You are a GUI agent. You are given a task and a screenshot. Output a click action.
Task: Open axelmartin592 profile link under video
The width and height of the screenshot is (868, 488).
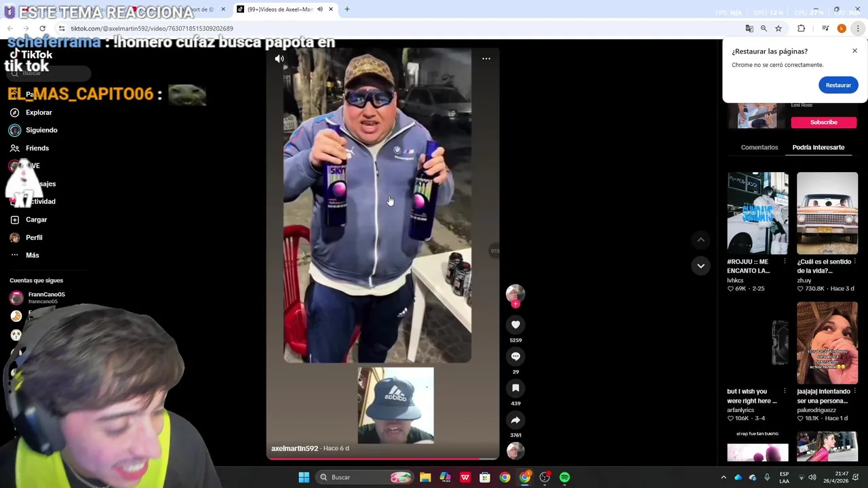[294, 449]
